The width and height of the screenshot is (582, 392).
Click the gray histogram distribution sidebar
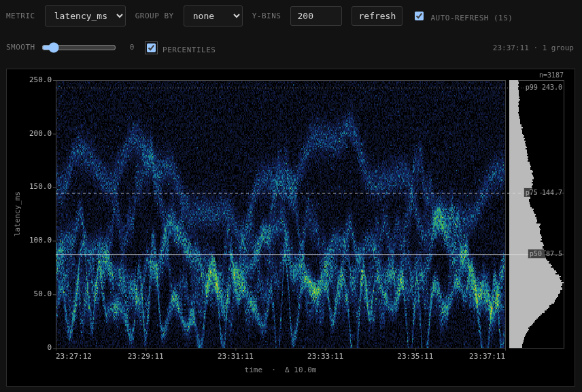coord(536,214)
